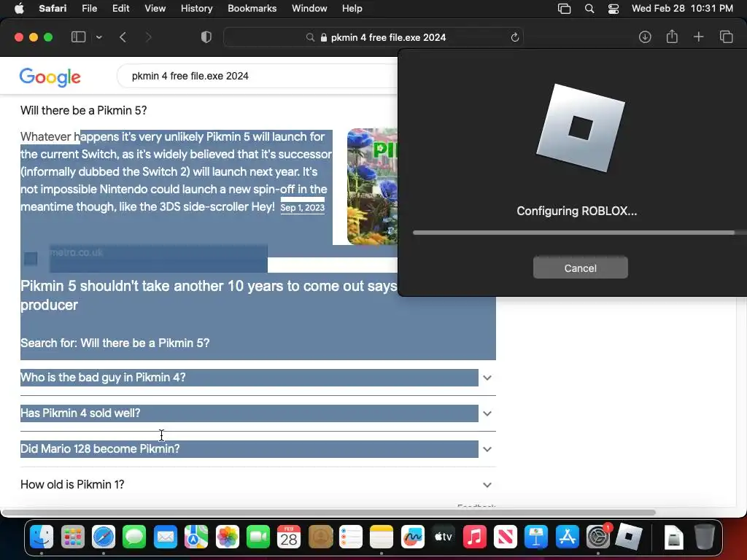Open Freeform from the Dock

pyautogui.click(x=413, y=537)
